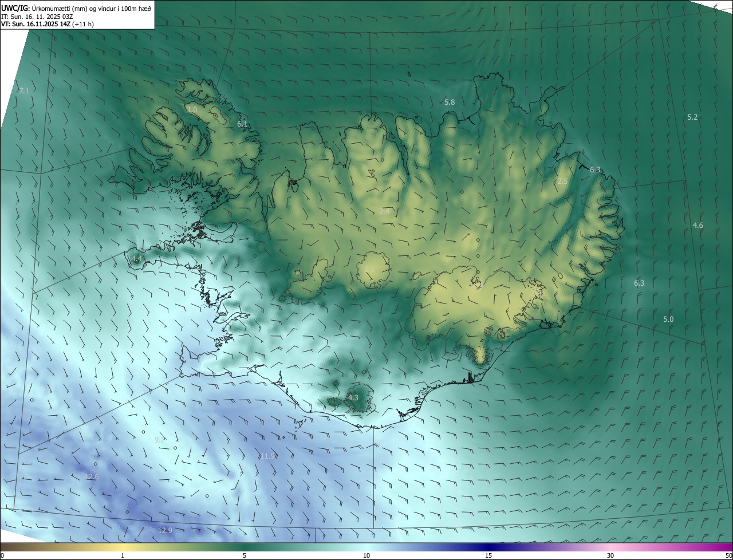Select the 4.4 value label on the western peninsula

click(x=137, y=259)
